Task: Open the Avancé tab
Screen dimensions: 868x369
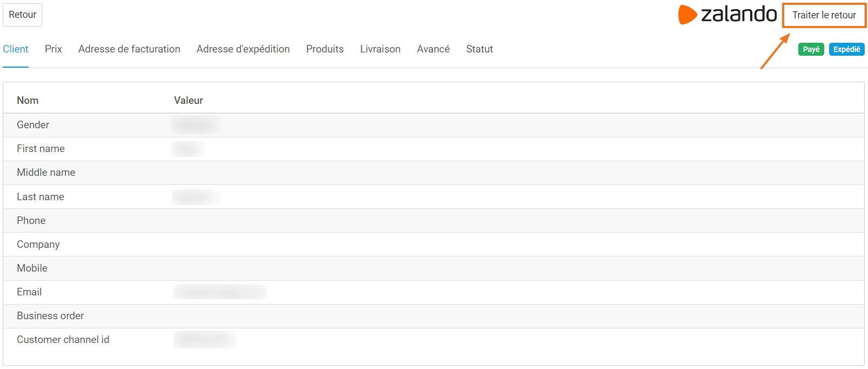Action: click(x=433, y=49)
